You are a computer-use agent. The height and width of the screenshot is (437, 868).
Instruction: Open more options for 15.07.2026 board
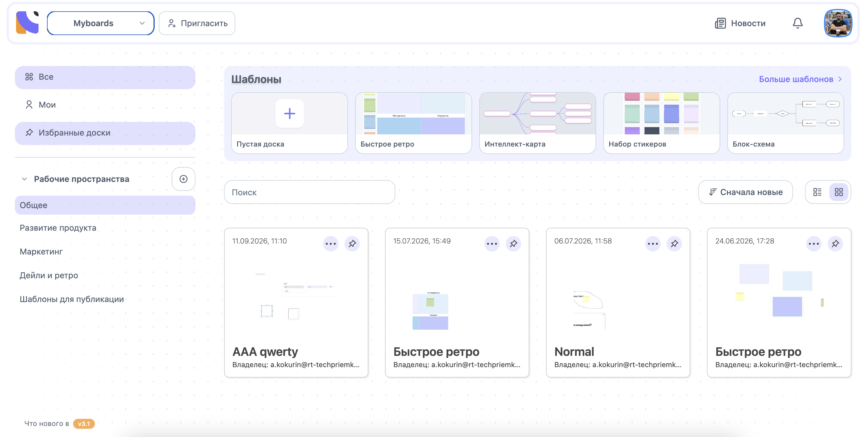pyautogui.click(x=492, y=243)
